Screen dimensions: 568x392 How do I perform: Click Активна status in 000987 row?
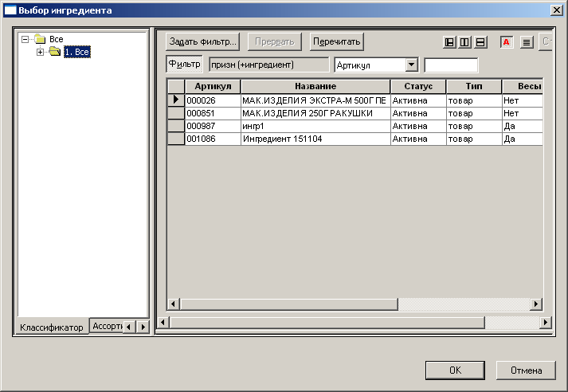pos(418,126)
